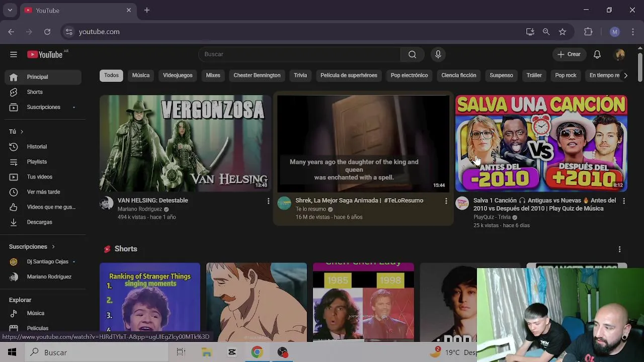Viewport: 644px width, 362px height.
Task: Open Shorts shelf more options menu
Action: coord(619,249)
